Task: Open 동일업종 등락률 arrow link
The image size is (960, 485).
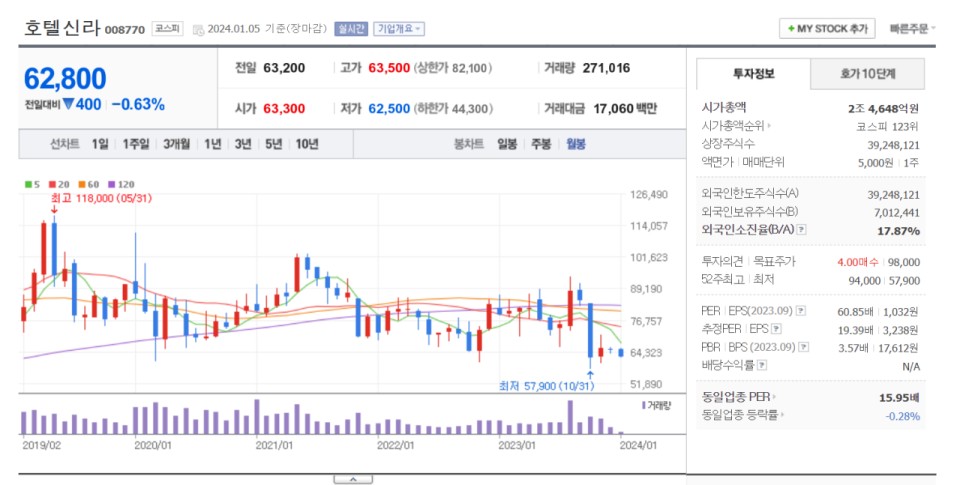Action: tap(782, 415)
